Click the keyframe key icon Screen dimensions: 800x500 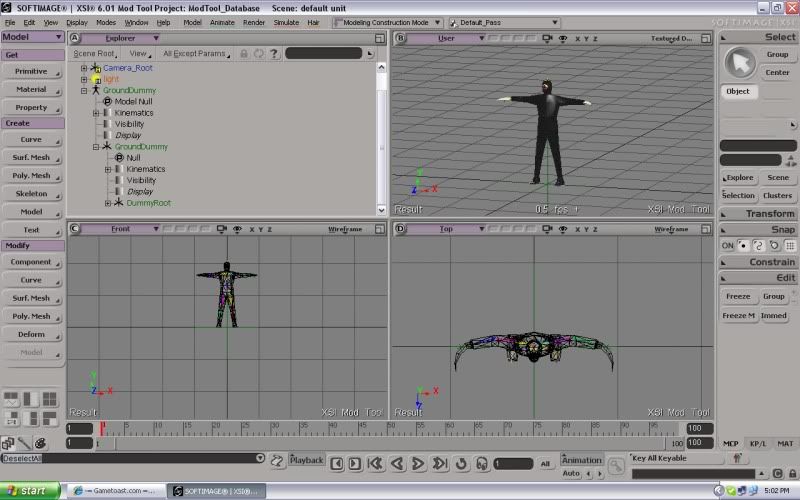pos(616,465)
